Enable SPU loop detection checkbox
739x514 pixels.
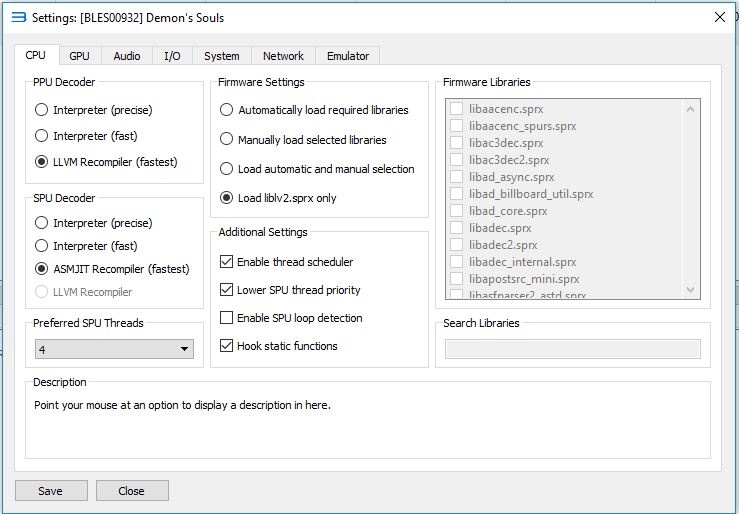[x=227, y=318]
